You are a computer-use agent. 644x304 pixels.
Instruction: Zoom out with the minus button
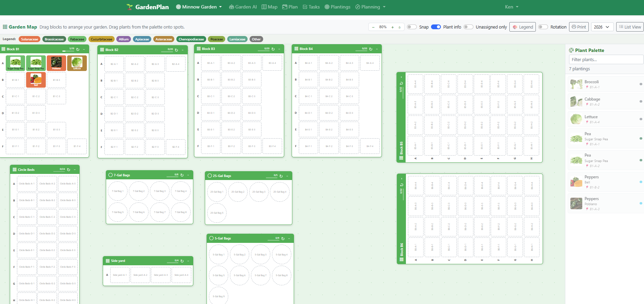click(x=373, y=27)
